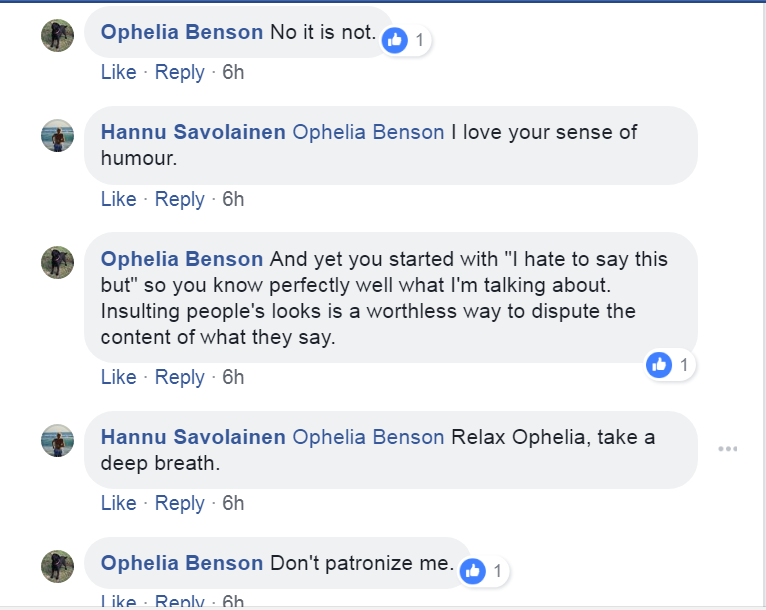Open the three-dot options for "Relax Ophelia" comment
Viewport: 766px width, 610px height.
(728, 449)
